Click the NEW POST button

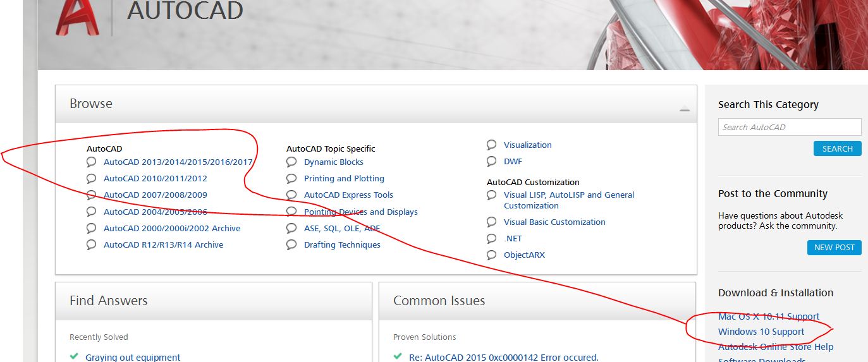(x=834, y=248)
